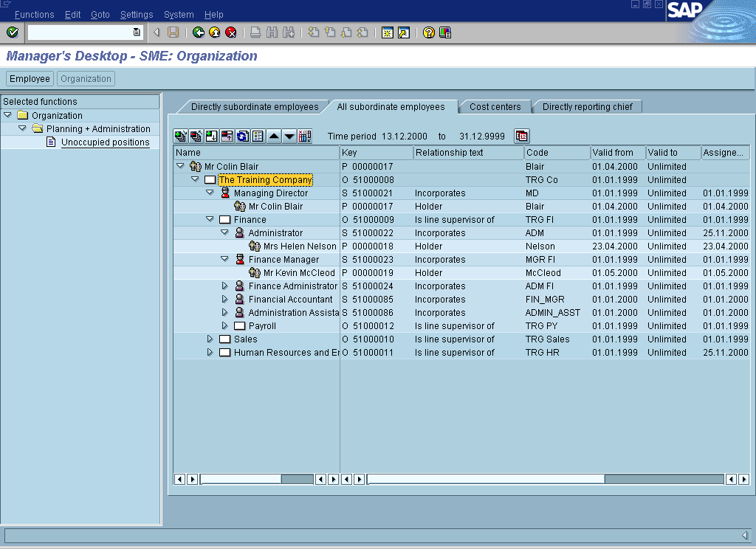
Task: Open the command field history dropdown
Action: coord(137,32)
